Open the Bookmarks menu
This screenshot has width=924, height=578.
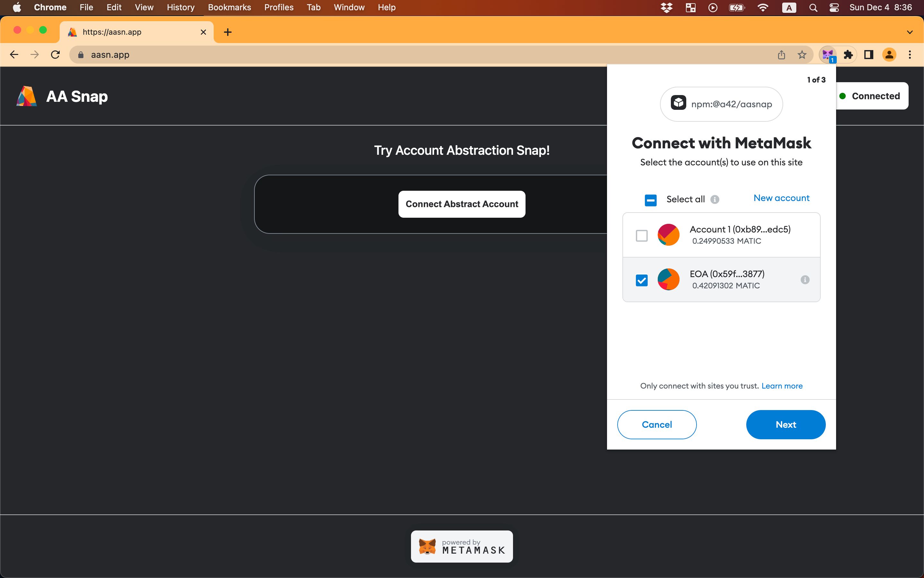click(x=229, y=7)
